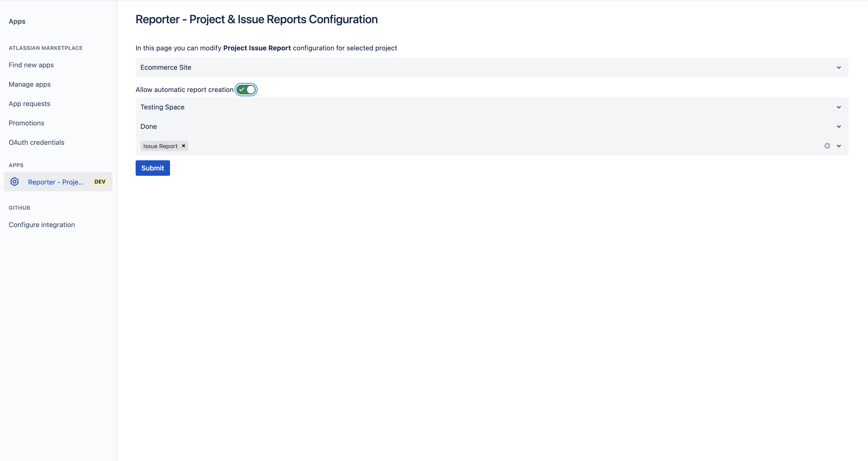Open App requests page
The image size is (868, 461).
[29, 104]
